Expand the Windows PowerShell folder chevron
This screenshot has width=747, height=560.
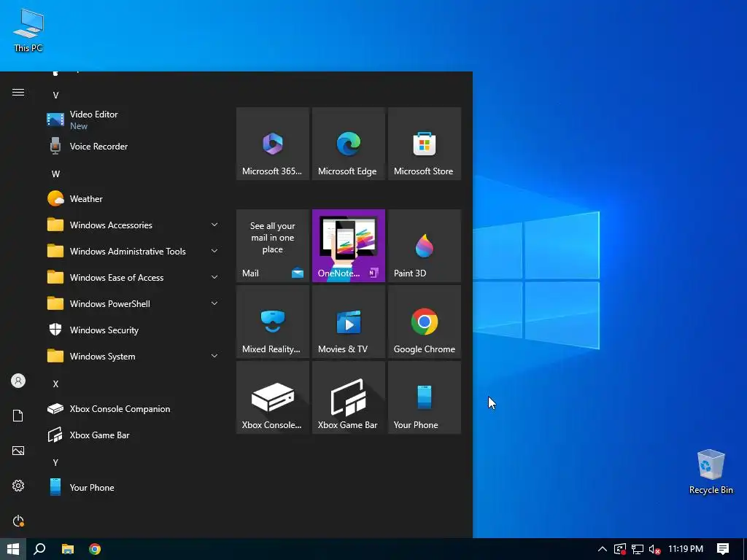click(214, 303)
